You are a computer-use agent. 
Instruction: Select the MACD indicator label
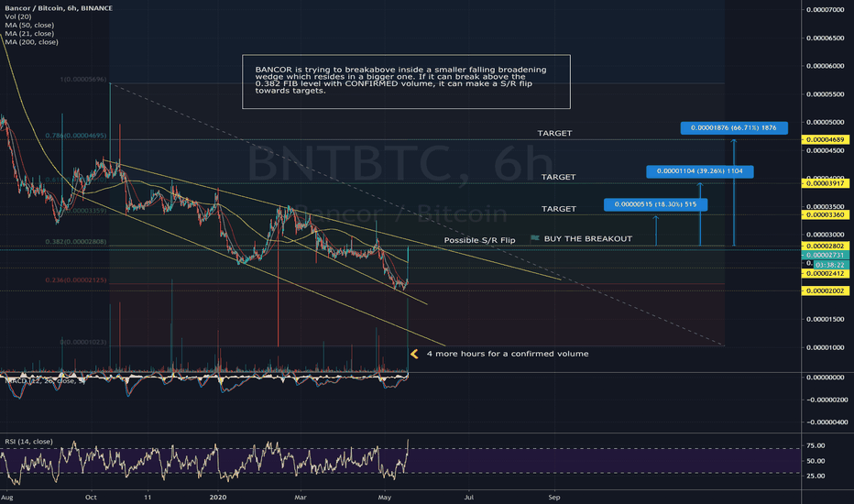click(x=45, y=380)
